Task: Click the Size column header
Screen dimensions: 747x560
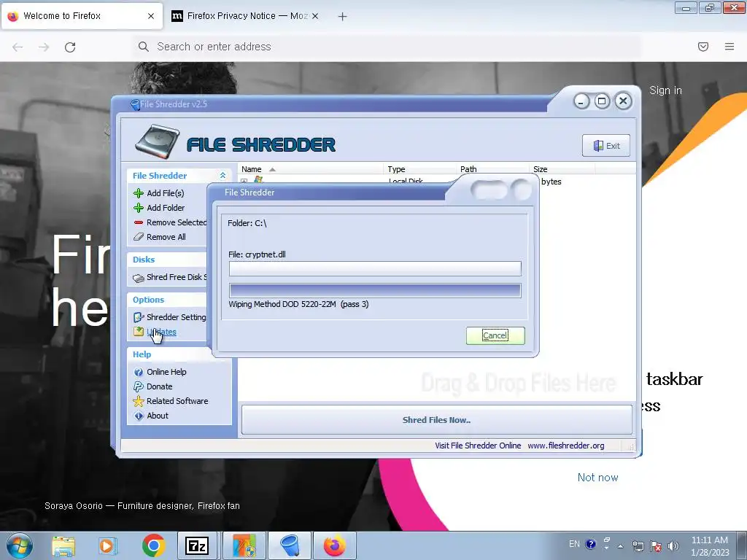Action: (x=562, y=169)
